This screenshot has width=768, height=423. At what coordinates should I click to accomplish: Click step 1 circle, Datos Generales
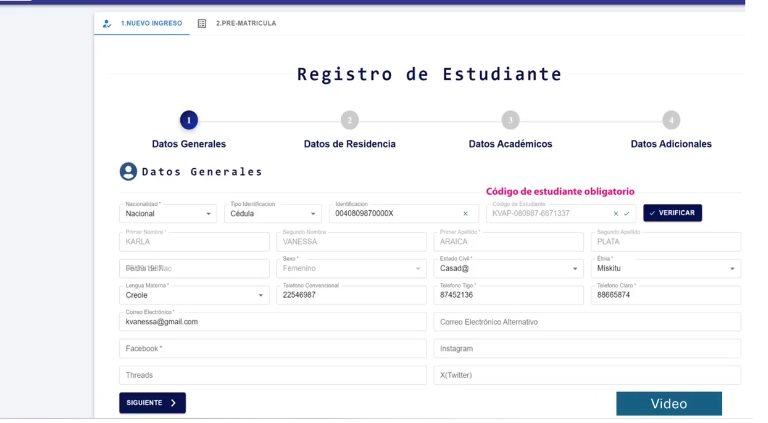click(189, 120)
